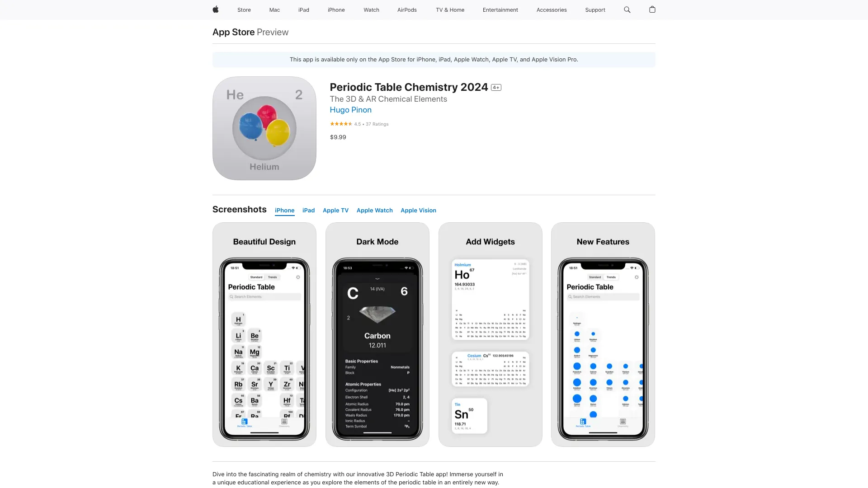
Task: Expand the Apple Watch screenshots section
Action: pos(374,210)
